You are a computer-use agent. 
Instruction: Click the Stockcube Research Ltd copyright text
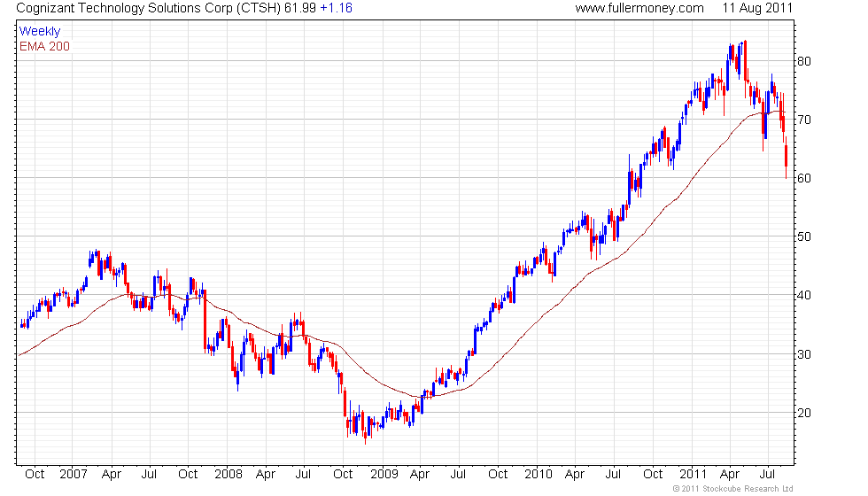[733, 489]
